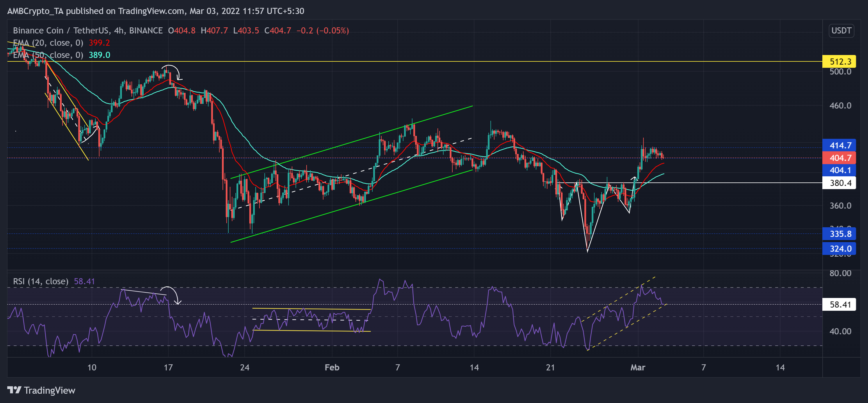Image resolution: width=868 pixels, height=403 pixels.
Task: Click the 500.0 price axis tick
Action: [840, 72]
